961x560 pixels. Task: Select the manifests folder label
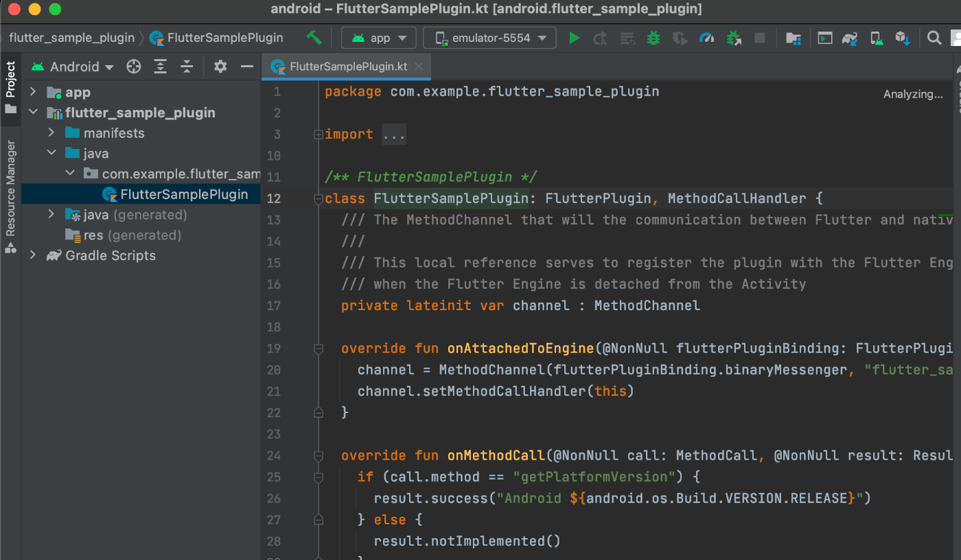click(x=114, y=133)
